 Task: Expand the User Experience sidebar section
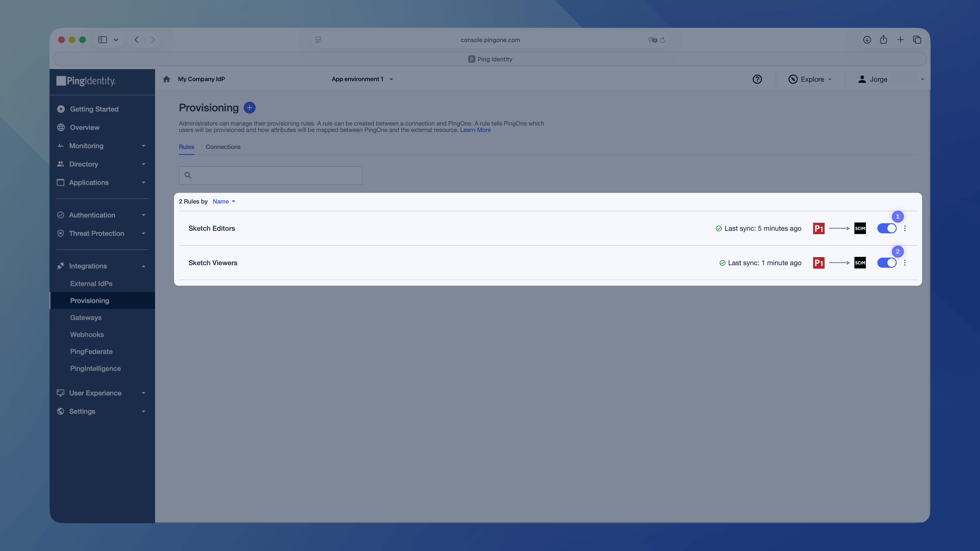tap(102, 393)
